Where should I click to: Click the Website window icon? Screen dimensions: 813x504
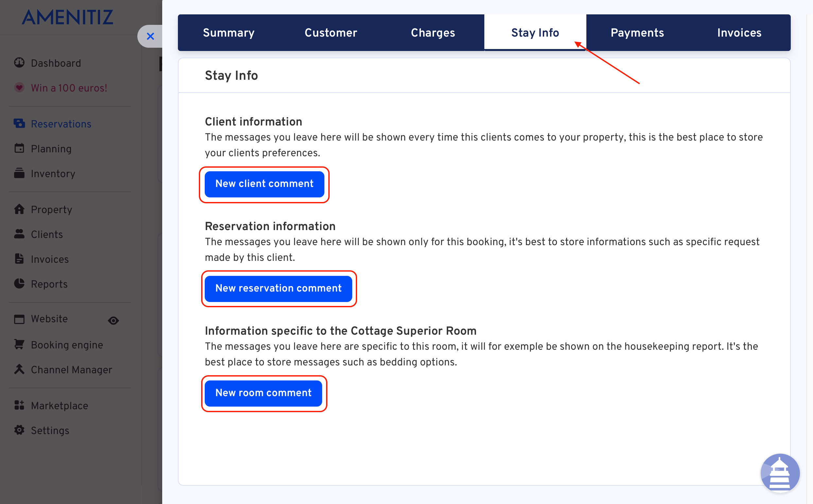[x=19, y=319]
